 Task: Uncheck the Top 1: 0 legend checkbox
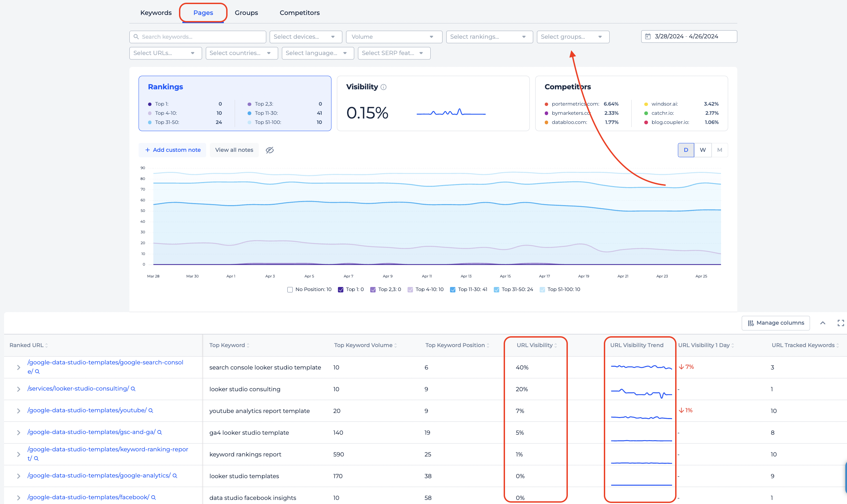(x=340, y=289)
